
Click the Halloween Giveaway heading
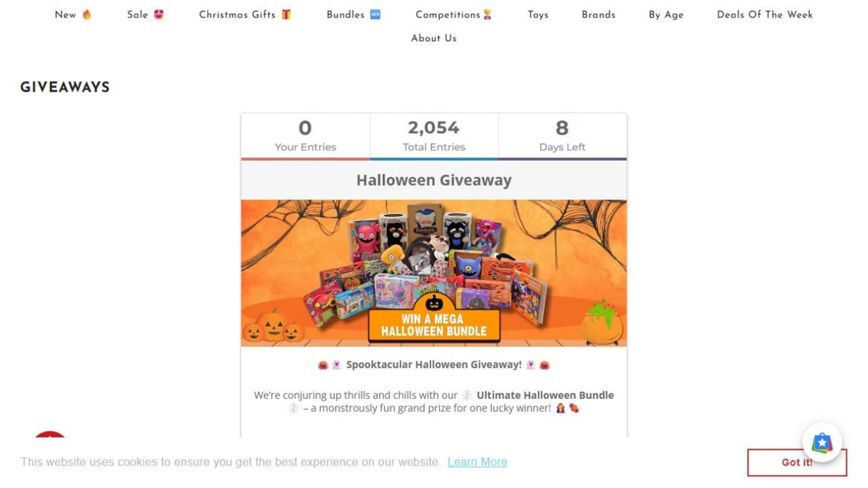(x=434, y=180)
